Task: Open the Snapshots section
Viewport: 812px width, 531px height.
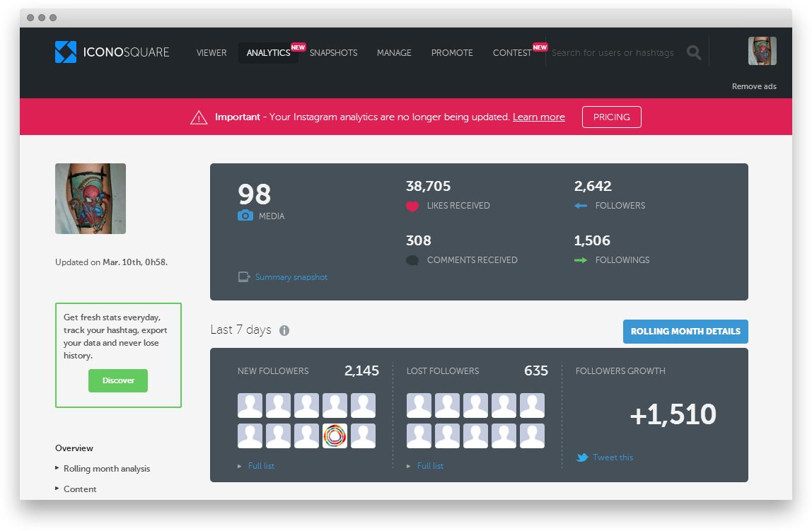Action: coord(333,52)
